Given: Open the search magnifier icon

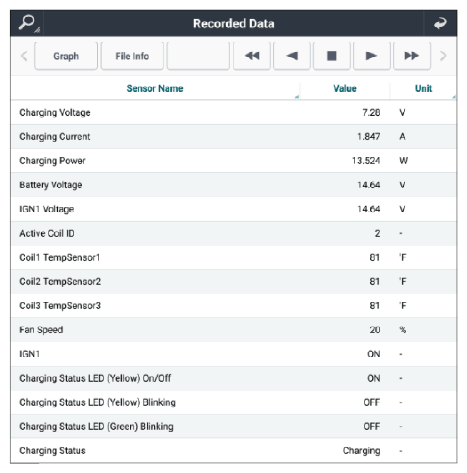Looking at the screenshot, I should click(27, 23).
